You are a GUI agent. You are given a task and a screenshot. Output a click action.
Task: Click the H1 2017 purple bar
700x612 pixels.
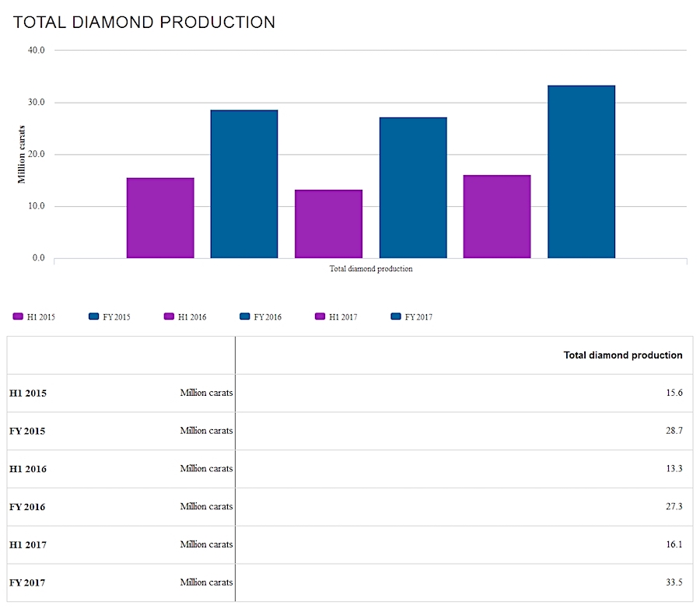pyautogui.click(x=497, y=216)
